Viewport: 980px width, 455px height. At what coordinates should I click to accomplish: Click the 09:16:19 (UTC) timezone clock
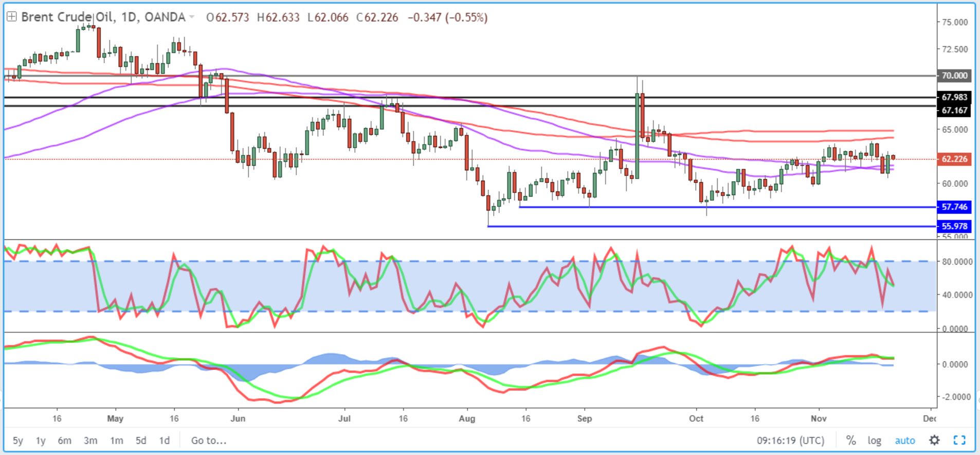(x=790, y=441)
